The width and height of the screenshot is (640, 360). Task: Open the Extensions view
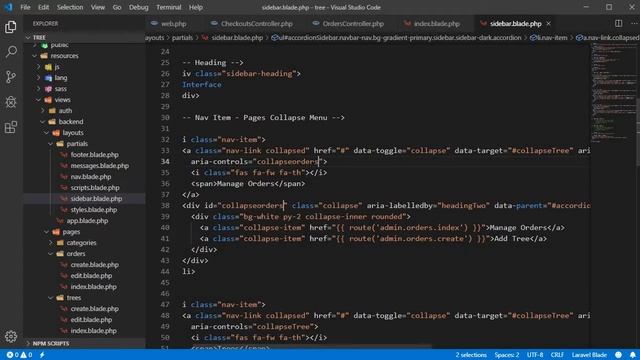[x=11, y=127]
